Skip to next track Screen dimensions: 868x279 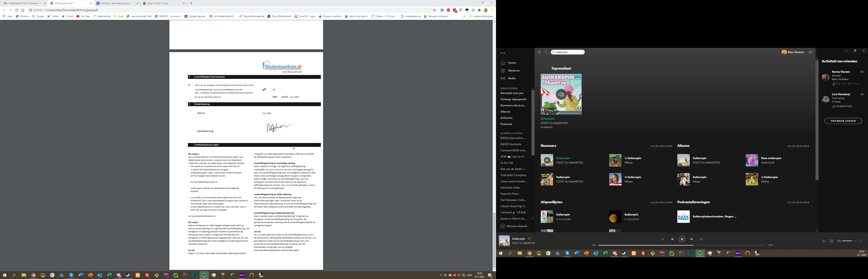point(691,239)
